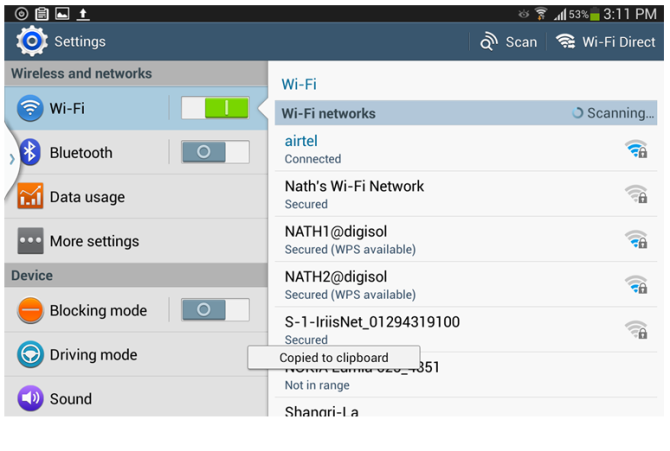Tap Wireless and networks section header
670x451 pixels.
[136, 74]
